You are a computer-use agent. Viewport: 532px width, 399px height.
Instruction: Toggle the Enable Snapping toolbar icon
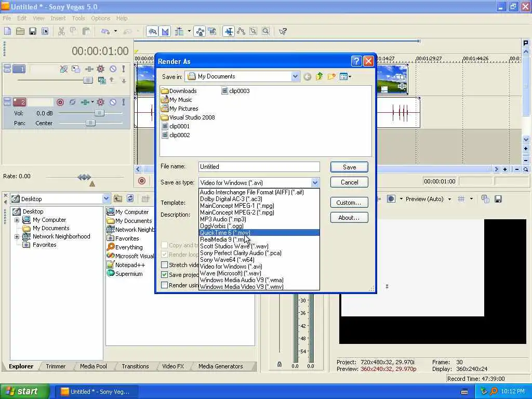point(152,32)
